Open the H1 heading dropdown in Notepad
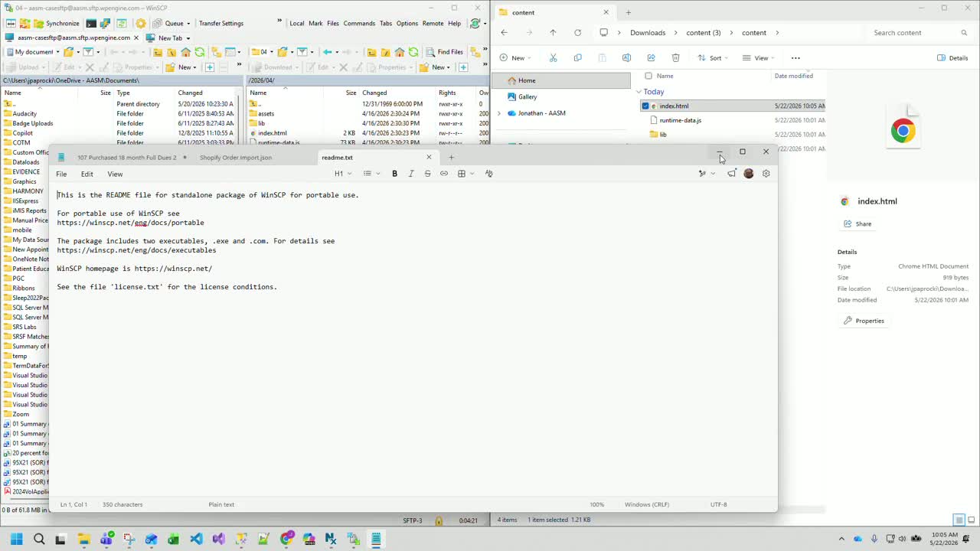980x551 pixels. [343, 174]
